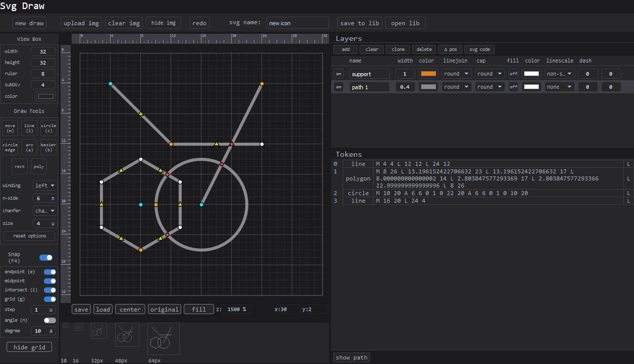This screenshot has width=634, height=364.
Task: Click the save to lib button
Action: point(358,23)
